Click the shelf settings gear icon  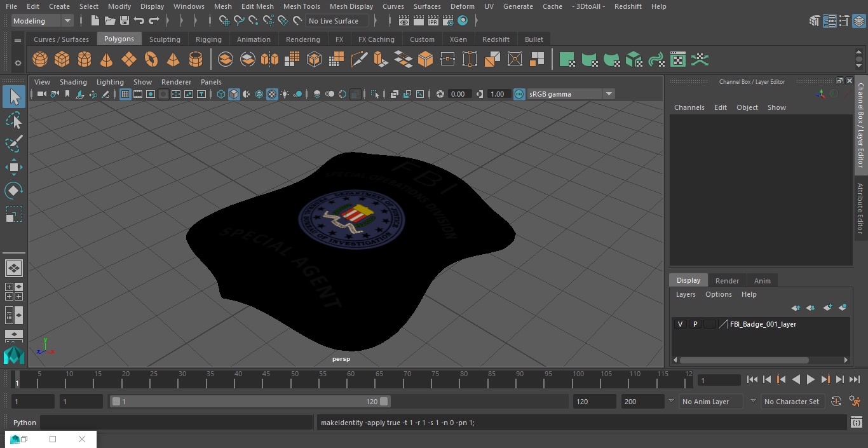tap(18, 63)
